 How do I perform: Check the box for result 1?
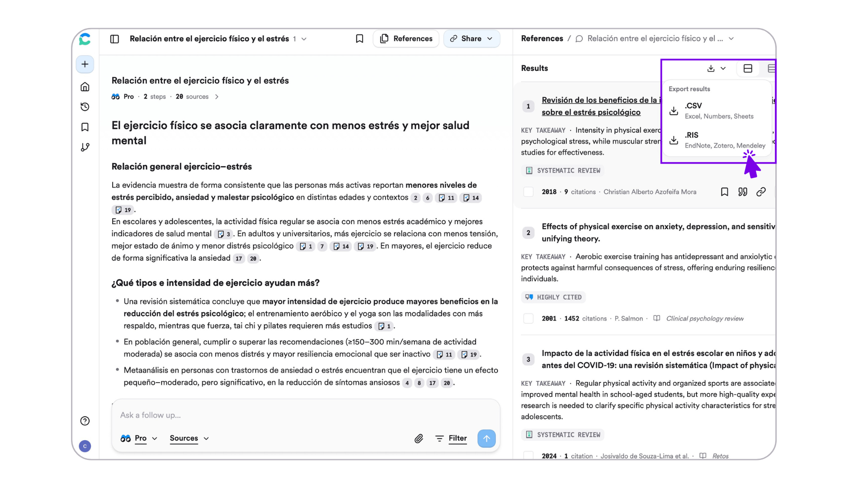[528, 192]
